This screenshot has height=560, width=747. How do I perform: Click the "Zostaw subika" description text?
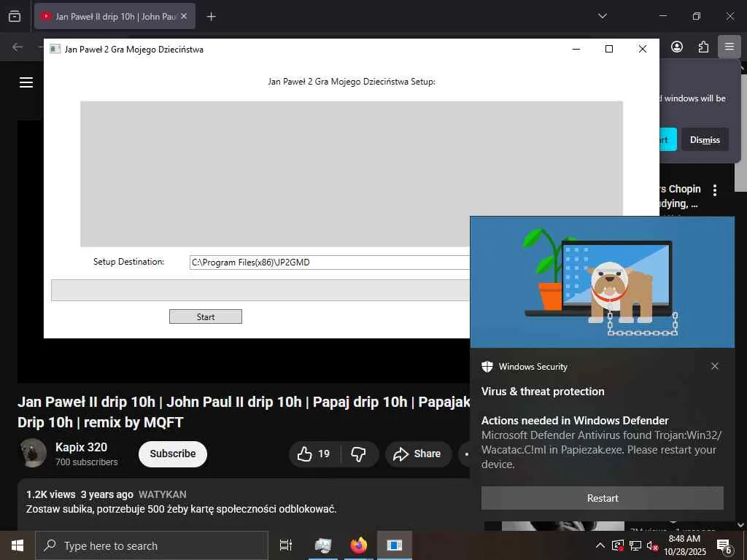tap(181, 509)
